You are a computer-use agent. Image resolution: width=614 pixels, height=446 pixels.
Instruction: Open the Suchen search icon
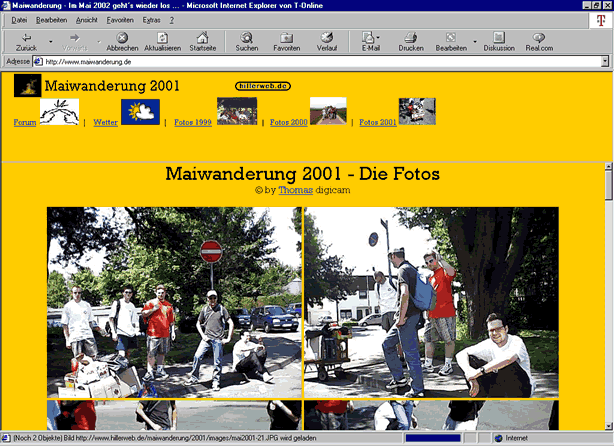[x=246, y=38]
